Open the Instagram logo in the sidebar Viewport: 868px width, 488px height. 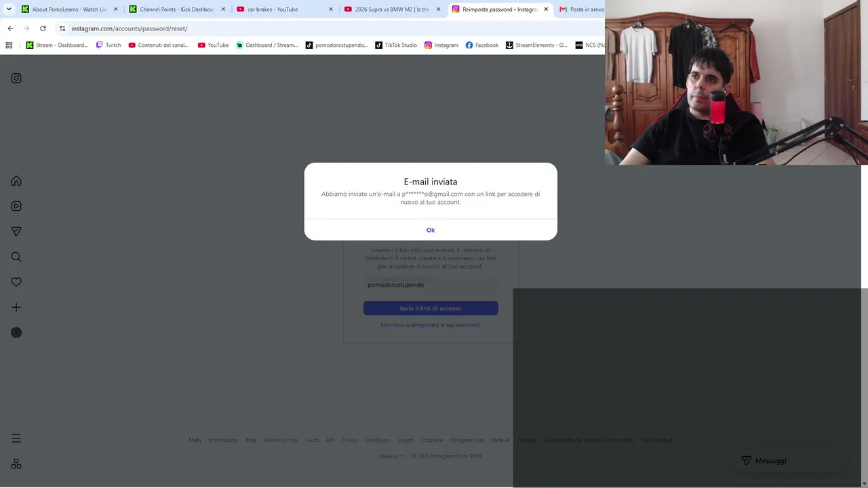(16, 78)
